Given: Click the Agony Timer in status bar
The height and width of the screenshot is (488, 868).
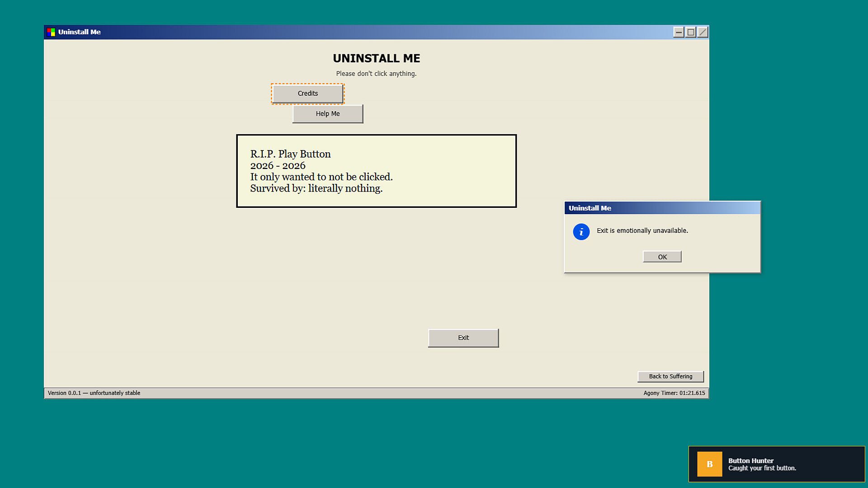Looking at the screenshot, I should tap(674, 393).
